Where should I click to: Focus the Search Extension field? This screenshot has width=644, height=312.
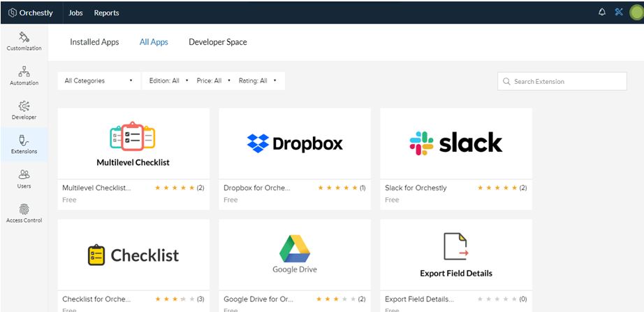click(562, 82)
